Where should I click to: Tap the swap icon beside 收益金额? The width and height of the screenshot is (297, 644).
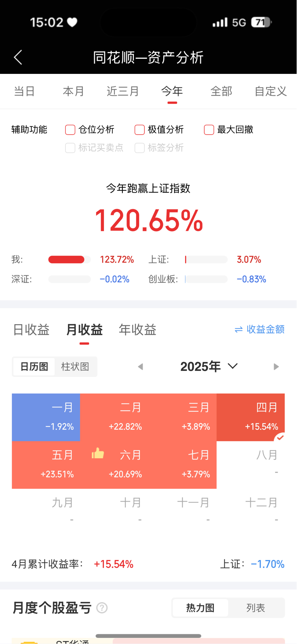click(x=239, y=330)
